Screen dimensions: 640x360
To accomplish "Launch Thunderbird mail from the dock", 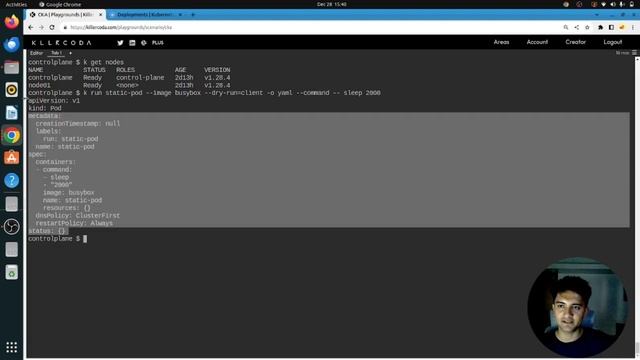I will (x=11, y=44).
